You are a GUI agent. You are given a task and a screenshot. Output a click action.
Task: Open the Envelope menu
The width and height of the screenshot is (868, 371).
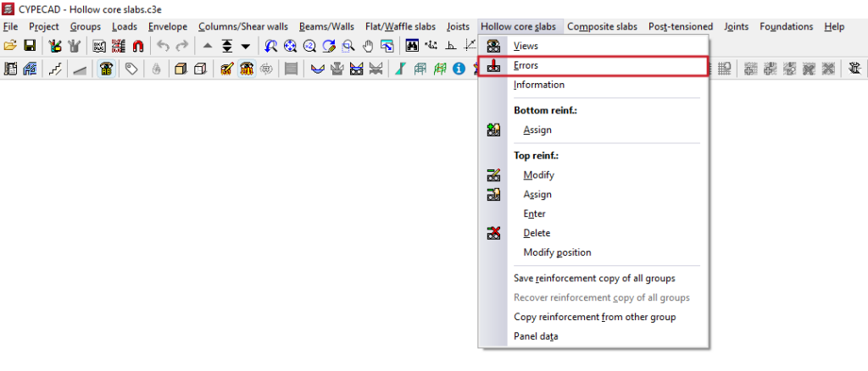pos(168,26)
